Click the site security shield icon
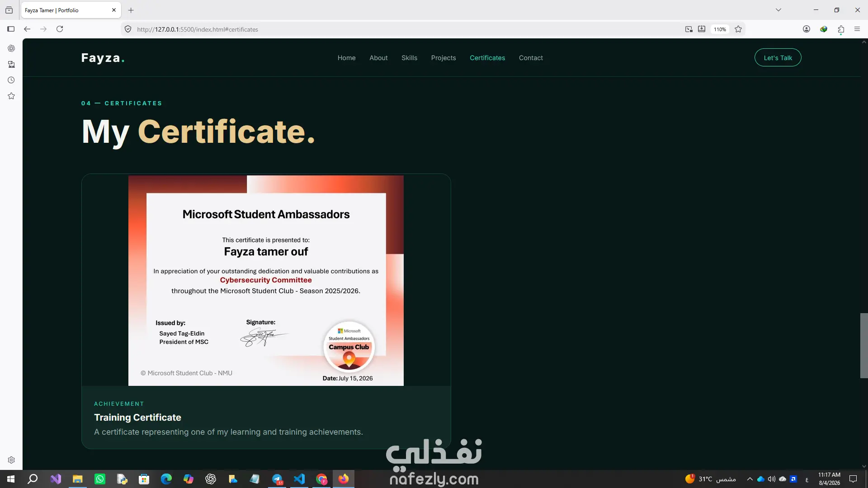This screenshot has height=488, width=868. coord(128,29)
